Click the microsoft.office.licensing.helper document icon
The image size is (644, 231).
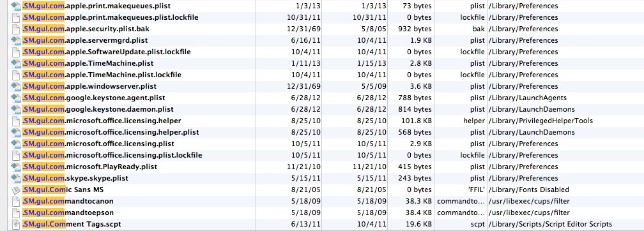tap(16, 121)
